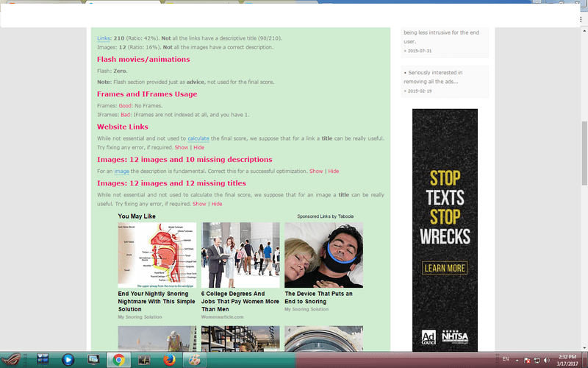This screenshot has height=368, width=588.
Task: Follow the 'calculate' hyperlink
Action: 198,138
